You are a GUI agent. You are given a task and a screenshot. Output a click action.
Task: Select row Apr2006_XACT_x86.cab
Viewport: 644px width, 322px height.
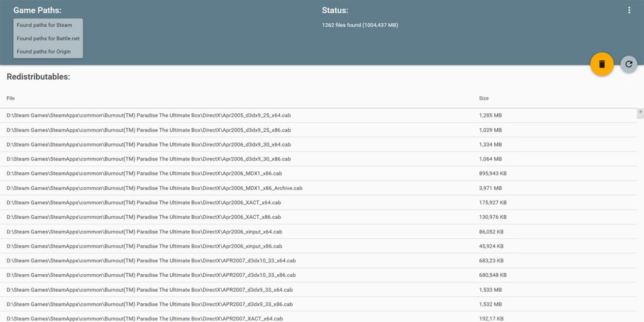[x=318, y=217]
